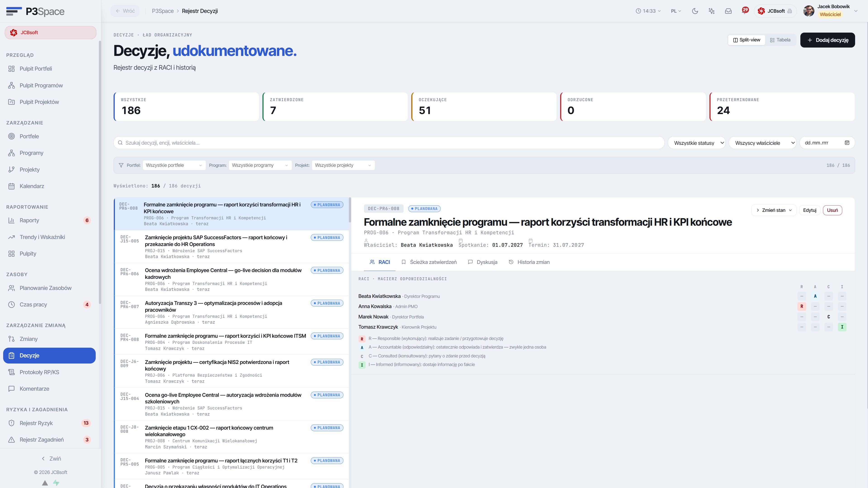This screenshot has height=488, width=868.
Task: Toggle dark mode with the moon icon
Action: coord(695,11)
